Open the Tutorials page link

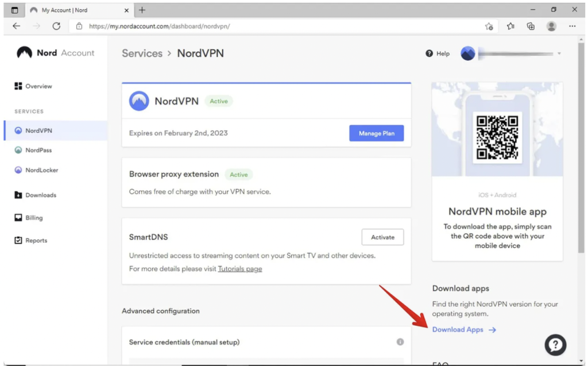click(240, 269)
